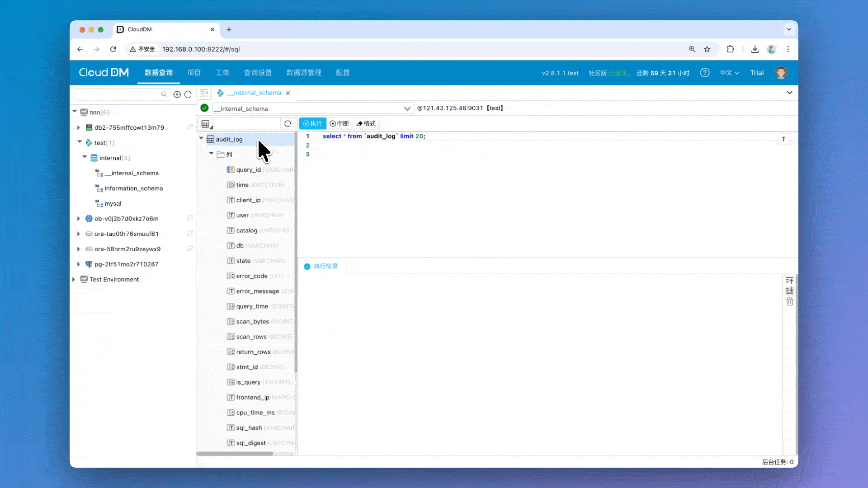The width and height of the screenshot is (868, 488).
Task: Click the scroll-to-top icon in the results panel
Action: pos(789,280)
